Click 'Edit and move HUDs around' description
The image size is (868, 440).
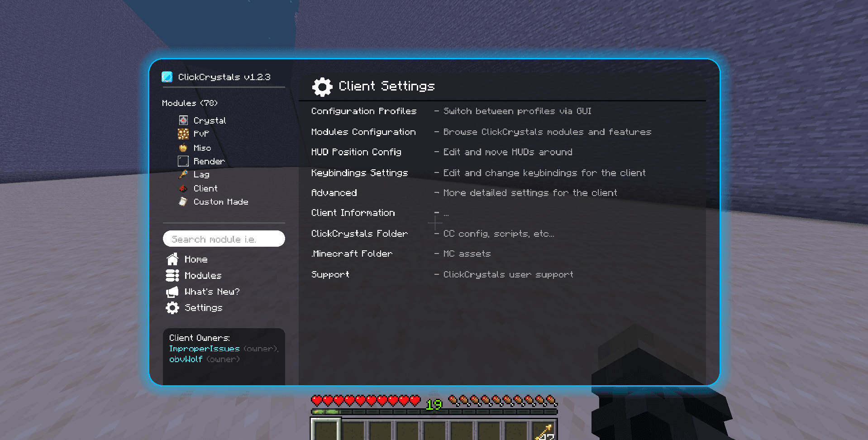508,152
